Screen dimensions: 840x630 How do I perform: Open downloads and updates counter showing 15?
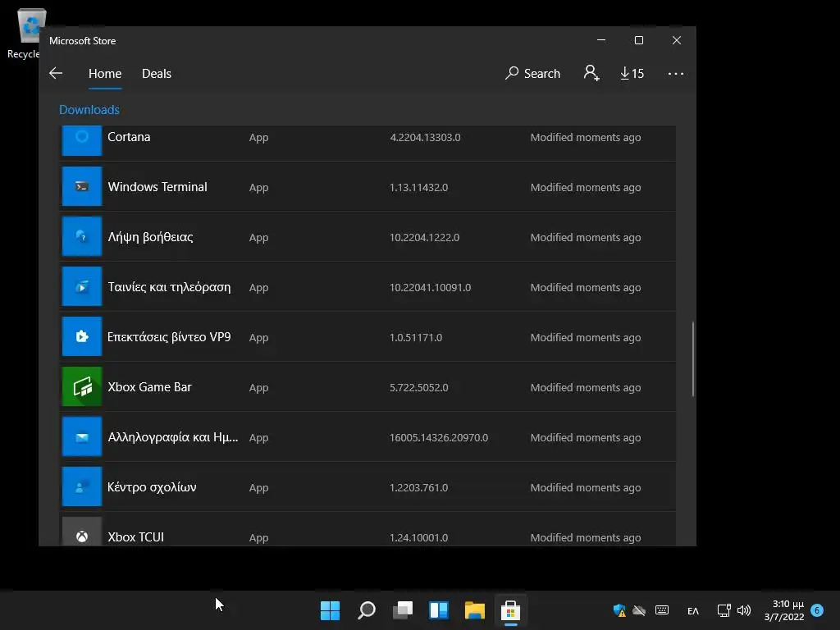click(x=632, y=73)
